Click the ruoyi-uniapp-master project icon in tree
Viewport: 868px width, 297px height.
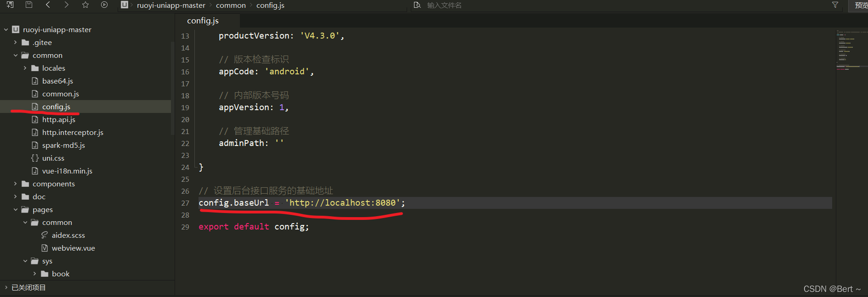pyautogui.click(x=16, y=29)
